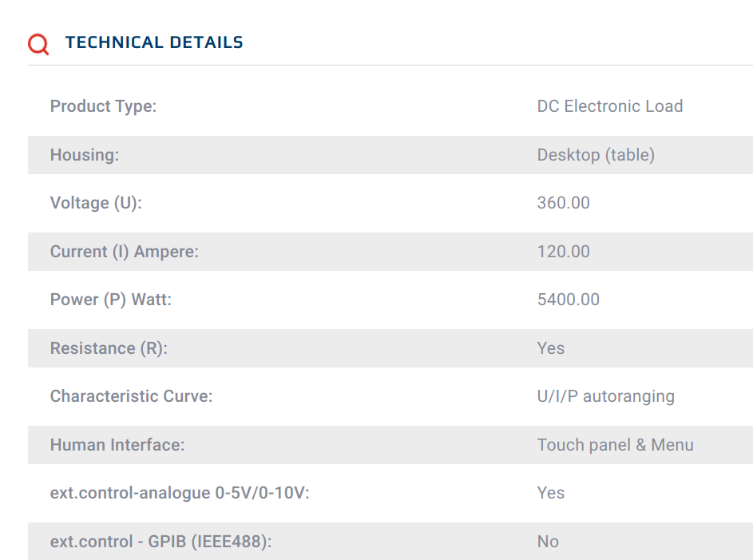Click the Desktop (table) value
This screenshot has height=560, width=753.
[x=595, y=155]
